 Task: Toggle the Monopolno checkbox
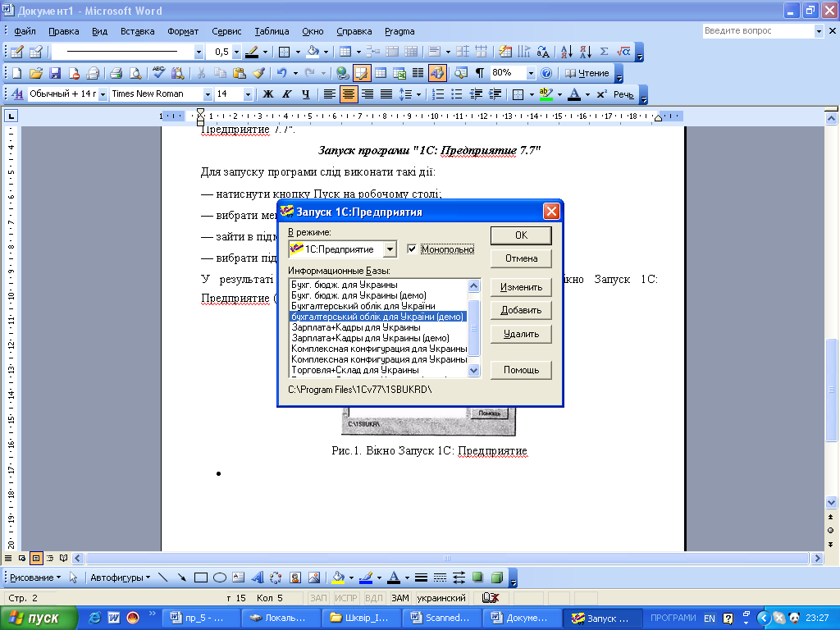[412, 249]
